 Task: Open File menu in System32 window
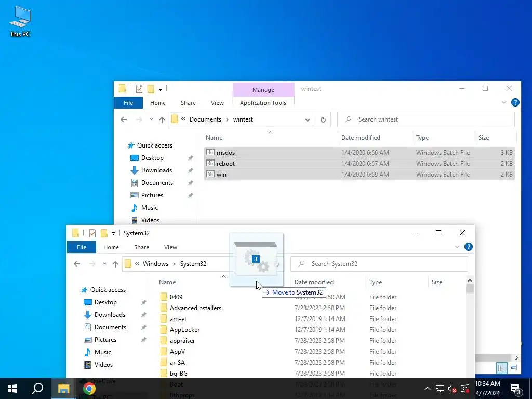click(82, 247)
